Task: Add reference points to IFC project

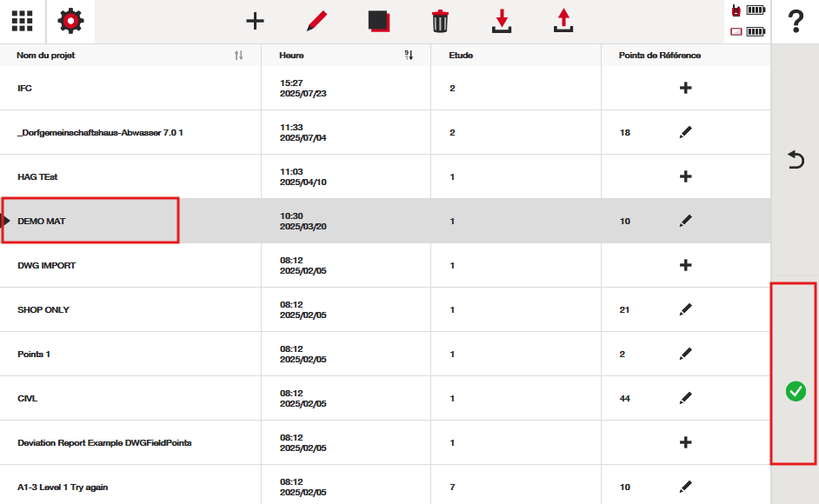Action: [x=685, y=88]
